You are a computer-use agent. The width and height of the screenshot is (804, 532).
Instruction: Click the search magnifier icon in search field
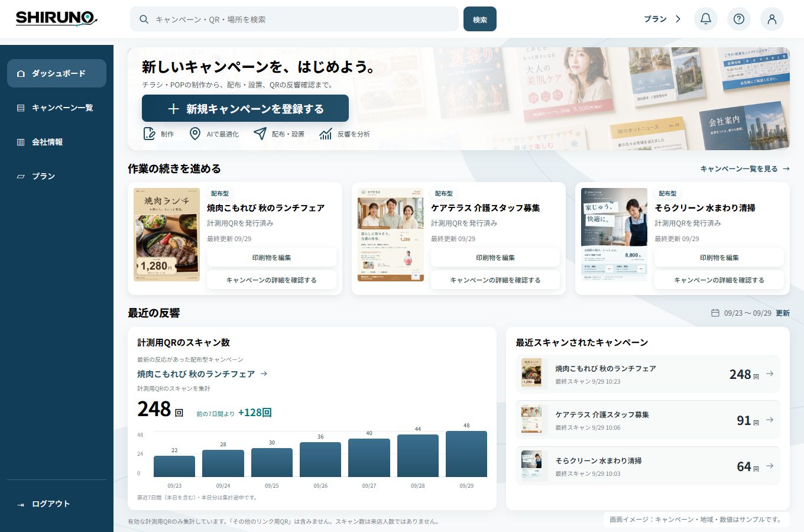click(144, 20)
